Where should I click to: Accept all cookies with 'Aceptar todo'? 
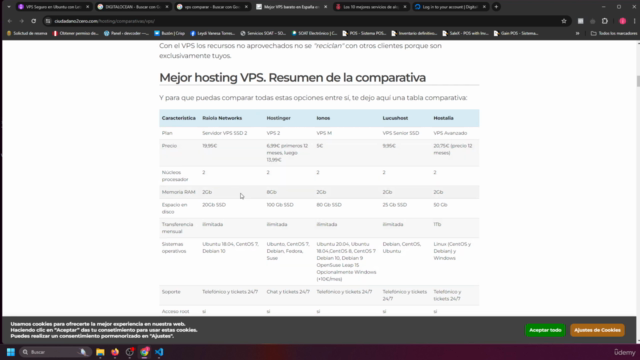point(545,330)
